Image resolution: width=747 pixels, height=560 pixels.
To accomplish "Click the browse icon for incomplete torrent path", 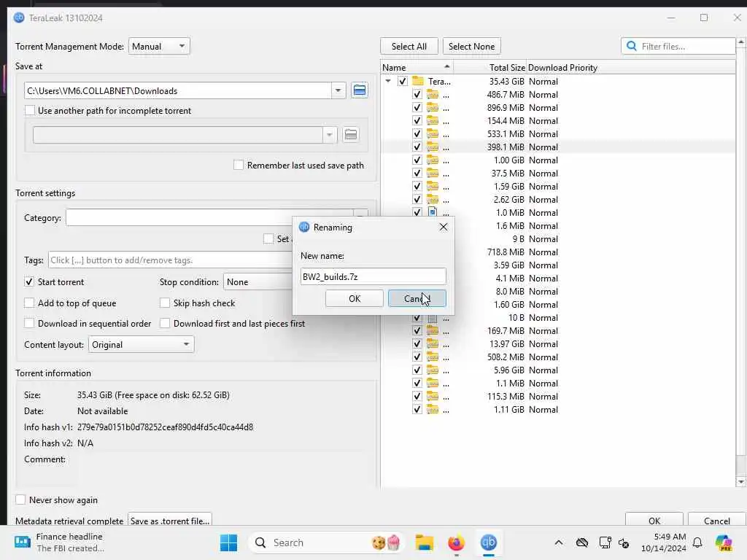I will [351, 135].
